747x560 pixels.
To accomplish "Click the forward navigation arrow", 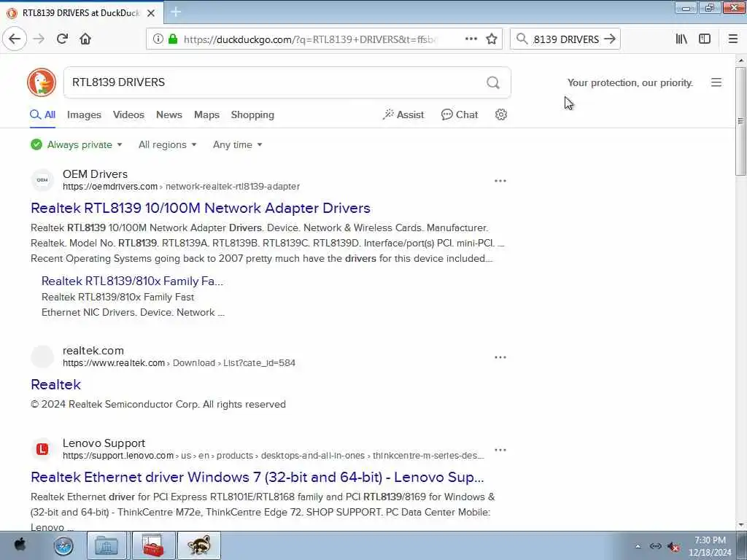I will click(39, 39).
